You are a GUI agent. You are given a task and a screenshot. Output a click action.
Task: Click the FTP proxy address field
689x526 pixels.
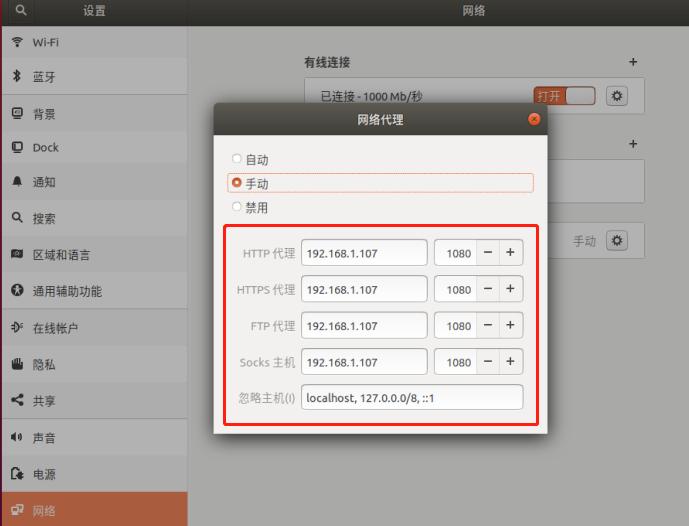pyautogui.click(x=364, y=326)
